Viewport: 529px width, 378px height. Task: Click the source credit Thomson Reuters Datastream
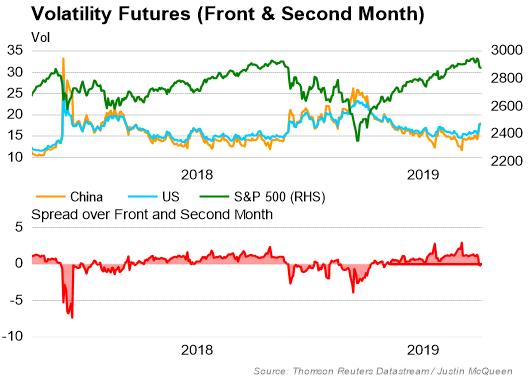click(x=361, y=371)
